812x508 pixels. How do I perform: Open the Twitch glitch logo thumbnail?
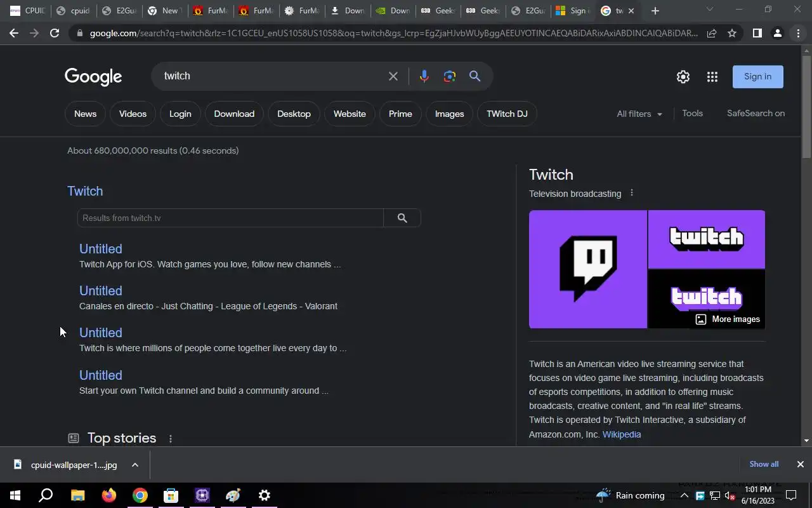[x=588, y=269]
